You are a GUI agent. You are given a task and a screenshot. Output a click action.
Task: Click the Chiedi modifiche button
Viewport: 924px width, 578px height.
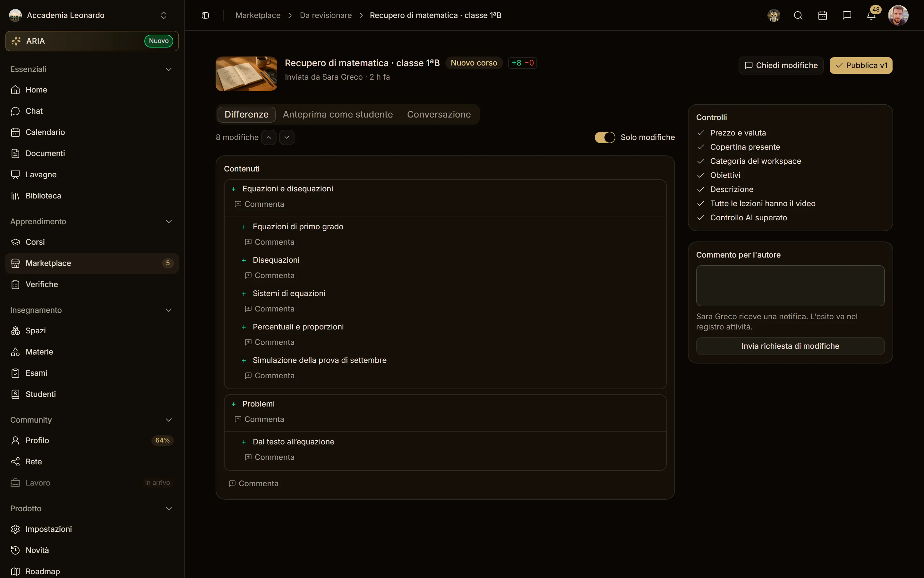coord(781,66)
